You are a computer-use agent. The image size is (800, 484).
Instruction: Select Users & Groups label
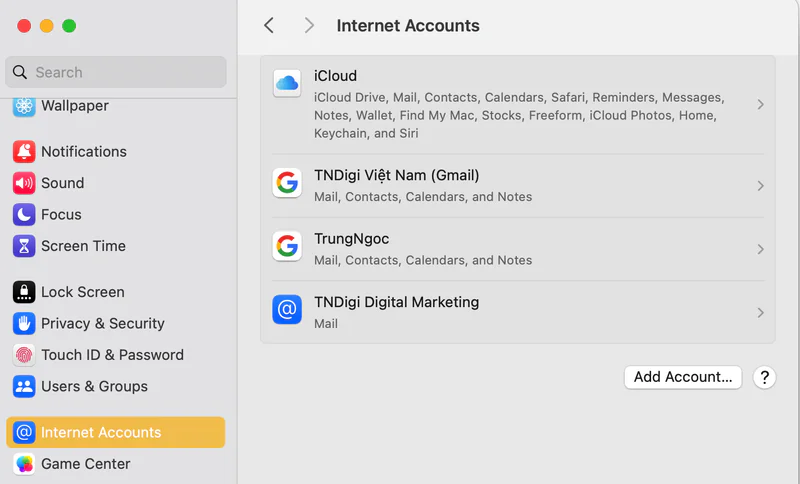click(x=94, y=387)
